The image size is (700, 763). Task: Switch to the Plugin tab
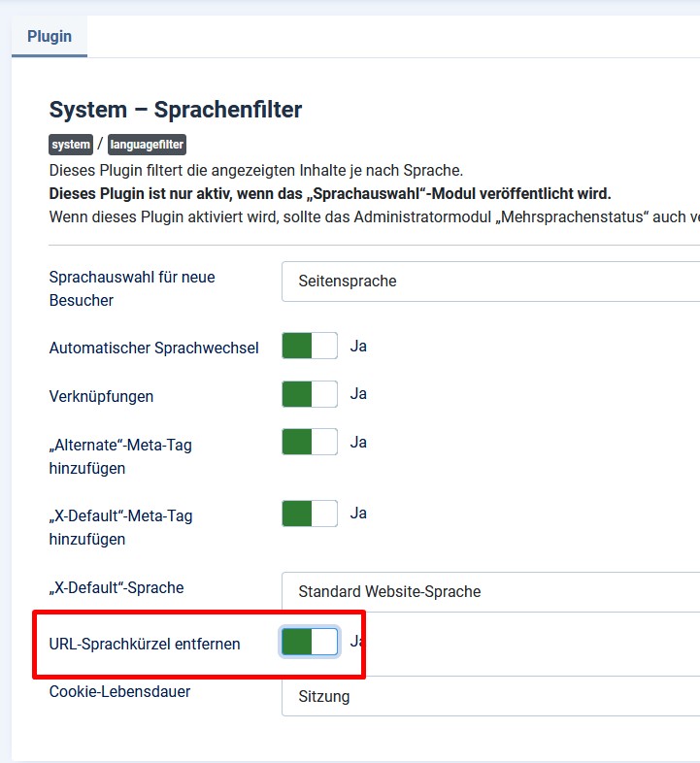(x=50, y=37)
